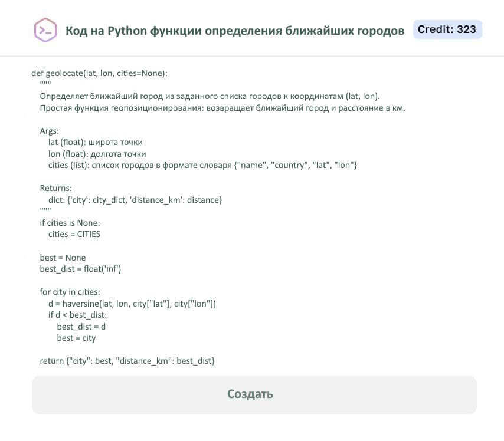Click the "if cities is None:" line
The image size is (504, 441).
tap(70, 223)
